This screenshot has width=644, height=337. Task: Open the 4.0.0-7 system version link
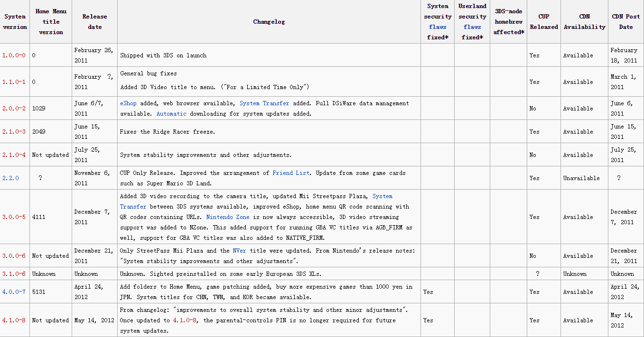click(x=14, y=292)
